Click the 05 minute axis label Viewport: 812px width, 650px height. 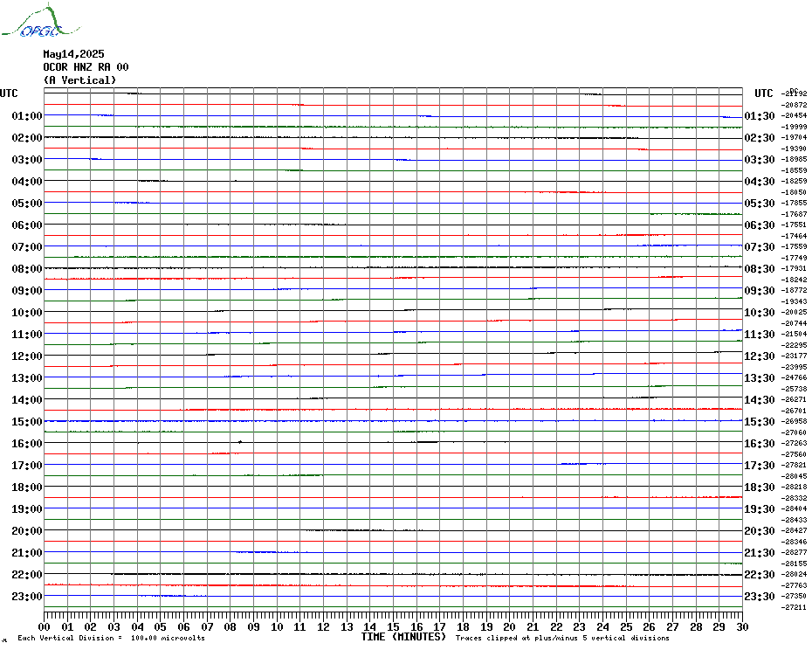tap(161, 627)
